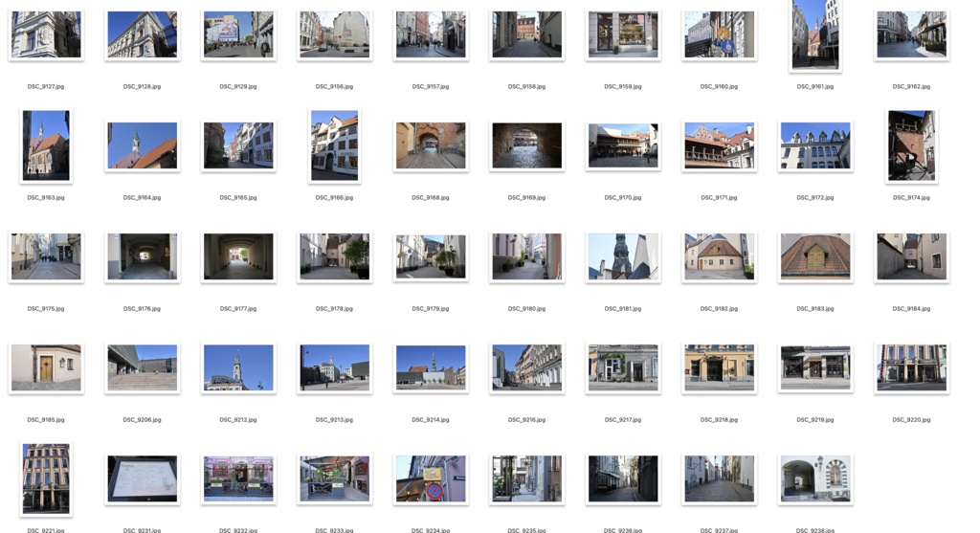This screenshot has height=533, width=980.
Task: Click the DSC_9184.jpg label
Action: pyautogui.click(x=911, y=309)
